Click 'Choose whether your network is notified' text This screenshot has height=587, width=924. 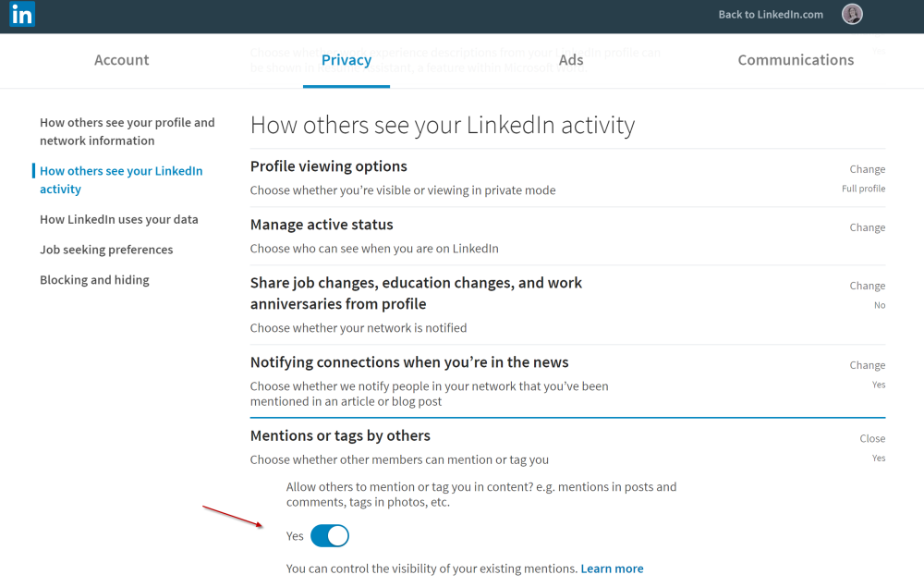[x=359, y=328]
